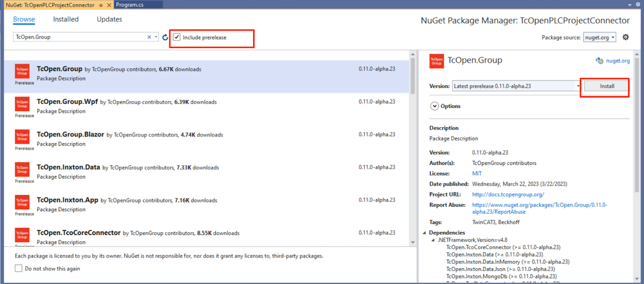Click the Date published value text
Image resolution: width=644 pixels, height=284 pixels.
click(520, 184)
